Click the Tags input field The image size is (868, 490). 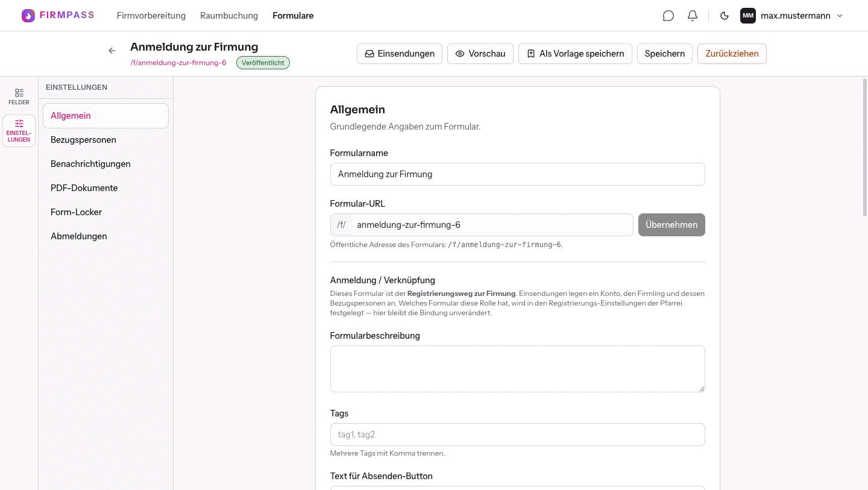(517, 435)
